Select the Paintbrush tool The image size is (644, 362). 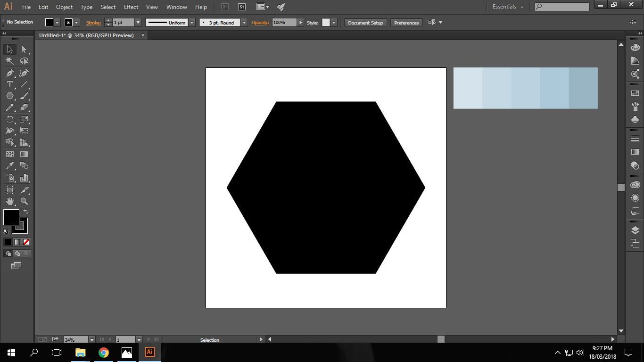[24, 96]
